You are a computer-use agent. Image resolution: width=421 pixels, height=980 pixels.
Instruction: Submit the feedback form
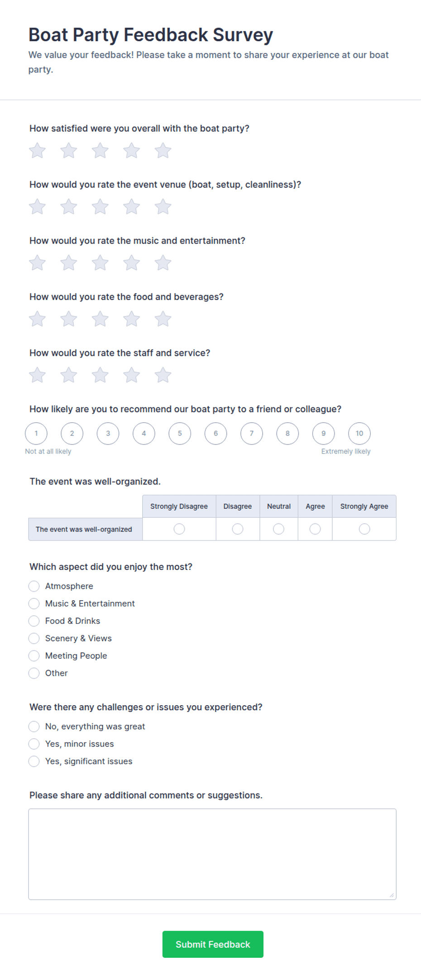(x=213, y=944)
